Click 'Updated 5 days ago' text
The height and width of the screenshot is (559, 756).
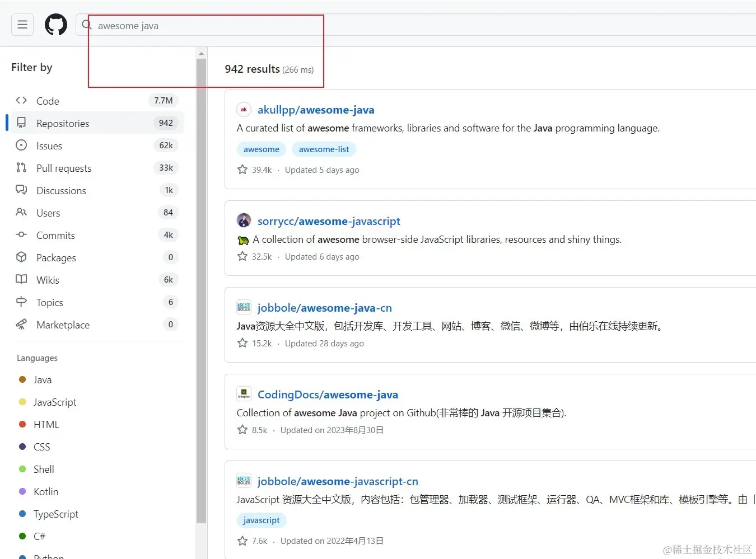tap(322, 170)
